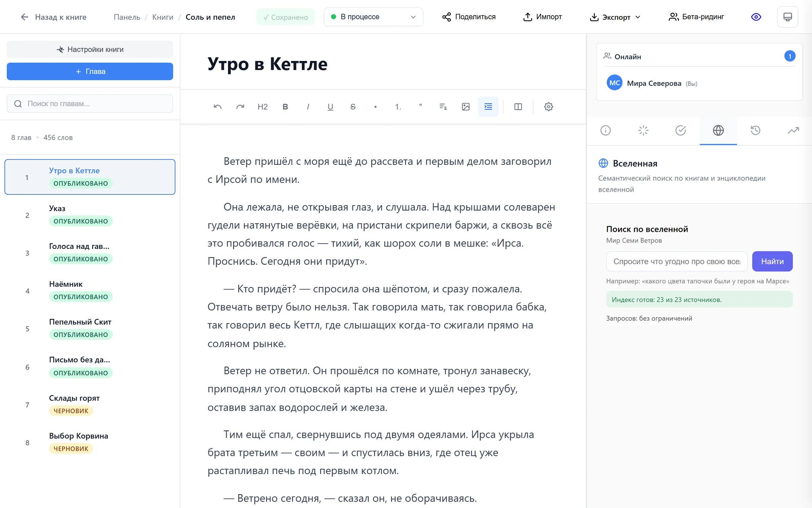Open the editor settings gear icon
812x508 pixels.
coord(548,107)
